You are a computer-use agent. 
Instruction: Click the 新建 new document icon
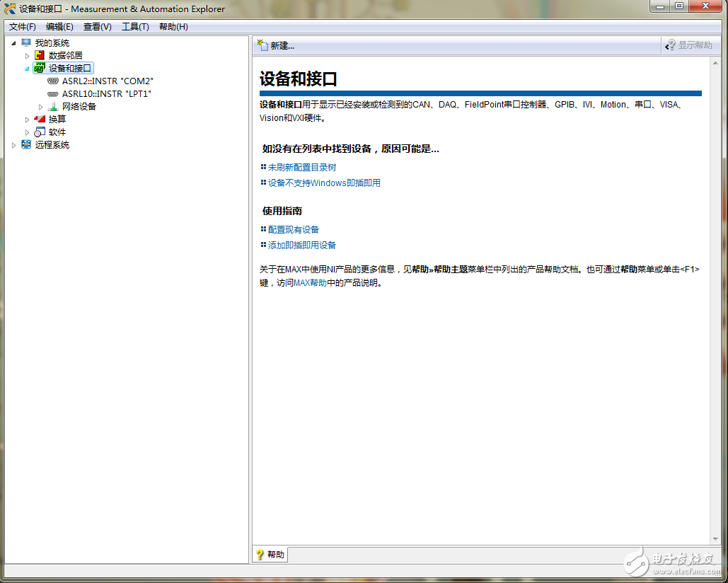coord(262,45)
